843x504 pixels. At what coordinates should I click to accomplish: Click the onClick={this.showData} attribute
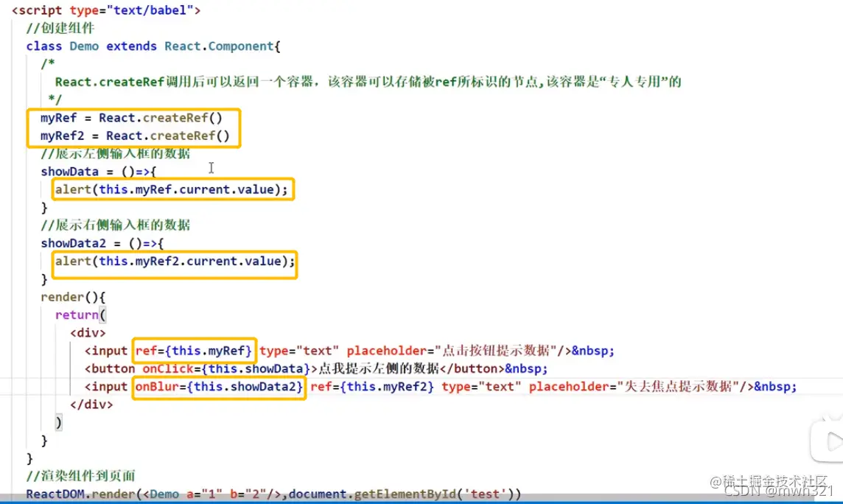226,368
